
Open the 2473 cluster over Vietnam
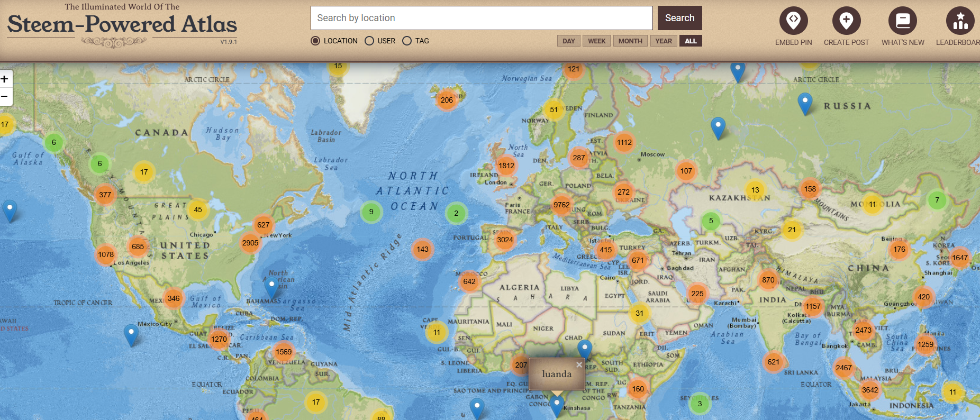pyautogui.click(x=863, y=330)
